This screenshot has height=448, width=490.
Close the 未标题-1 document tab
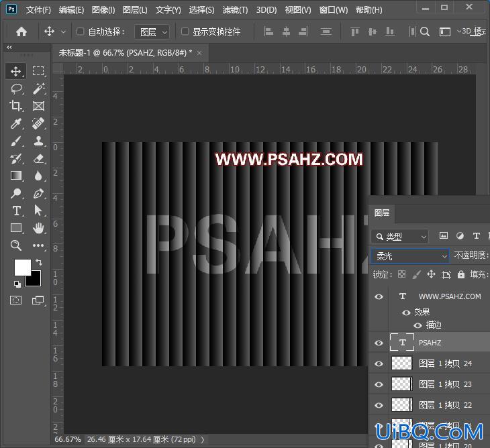point(199,54)
